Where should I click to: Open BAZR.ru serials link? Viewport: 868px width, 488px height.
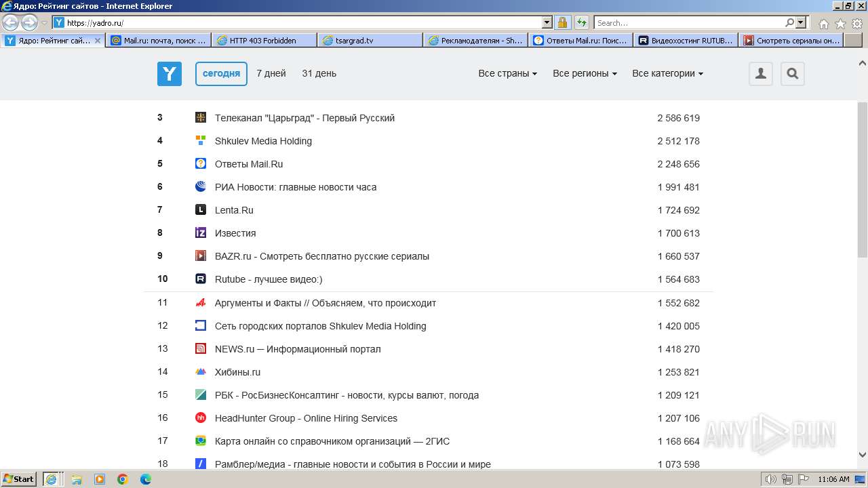[322, 256]
